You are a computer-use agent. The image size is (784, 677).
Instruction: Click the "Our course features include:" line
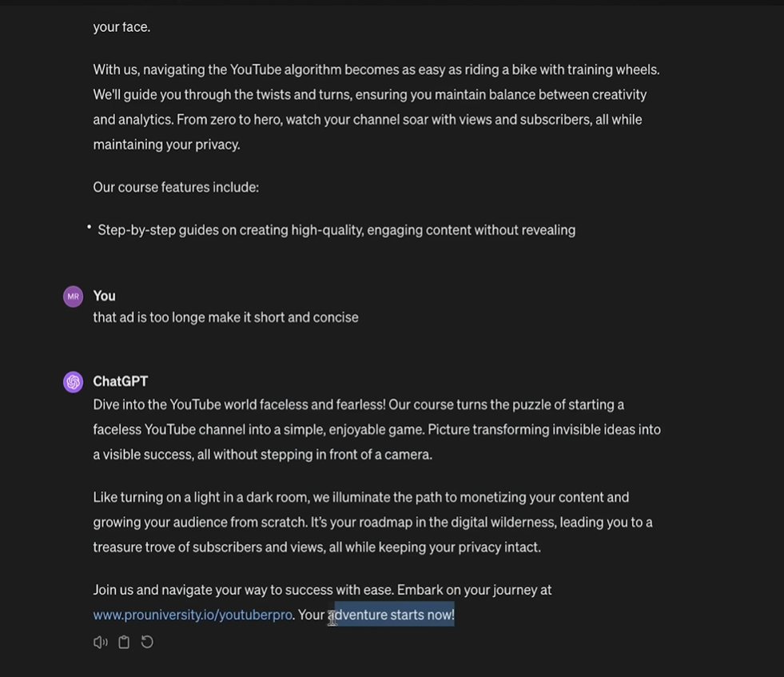tap(176, 188)
